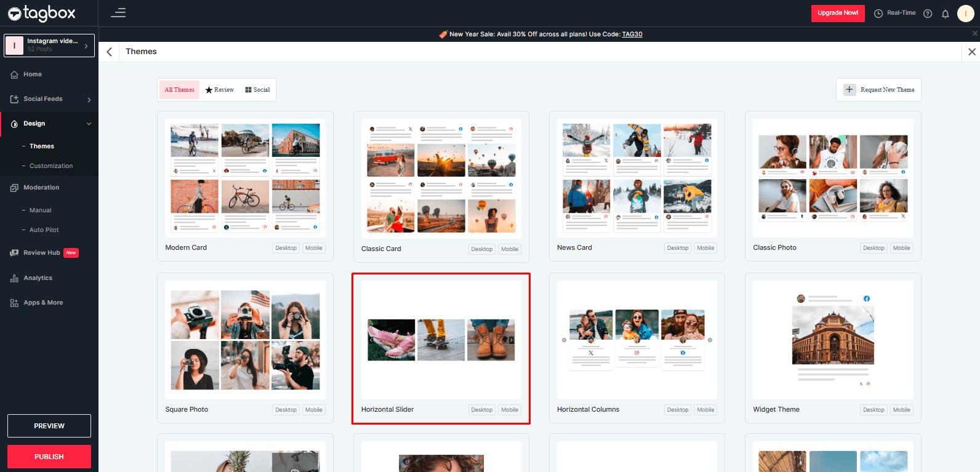Open the Instagram video feed selector
The height and width of the screenshot is (472, 980).
[49, 45]
